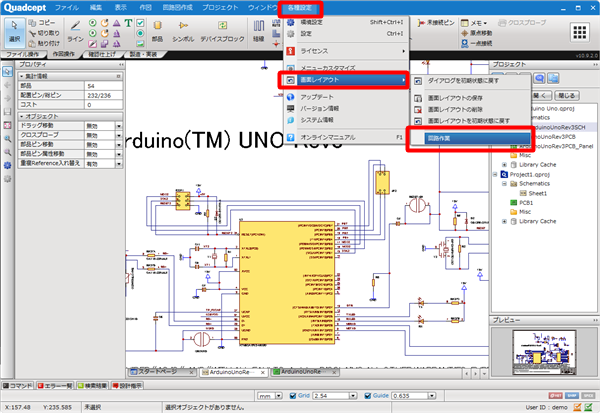Close the ArduinoUnoRe schematic document tab
The height and width of the screenshot is (413, 600).
pos(262,372)
